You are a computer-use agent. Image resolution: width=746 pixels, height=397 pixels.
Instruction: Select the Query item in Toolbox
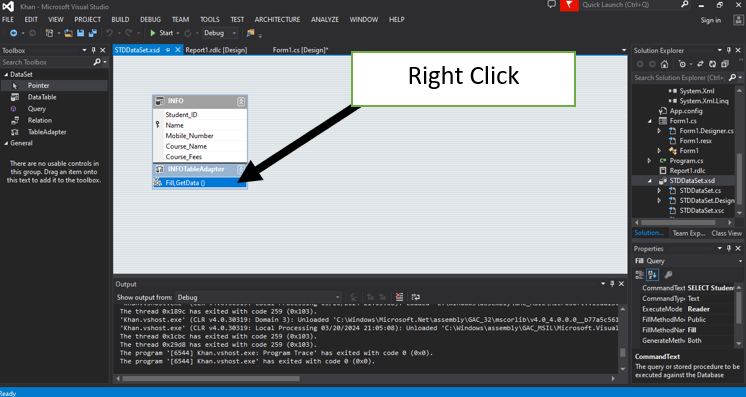pos(54,109)
